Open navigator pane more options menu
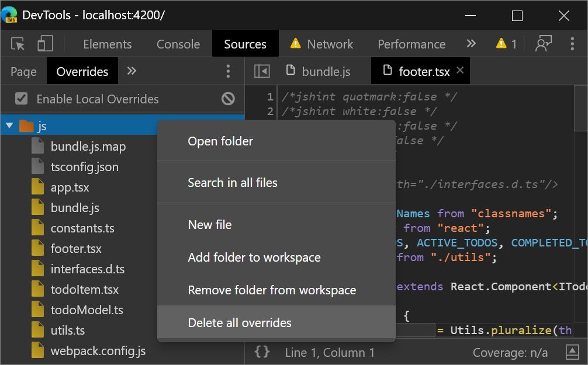 (x=228, y=71)
